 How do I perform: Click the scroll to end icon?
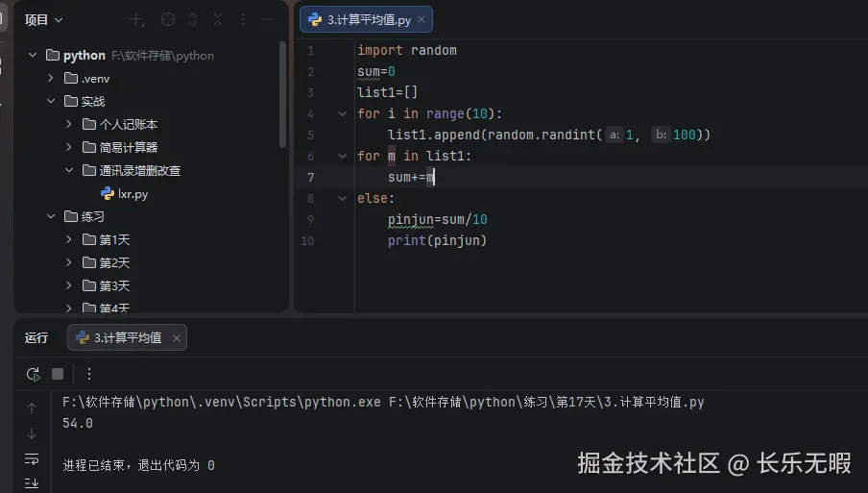pyautogui.click(x=32, y=483)
